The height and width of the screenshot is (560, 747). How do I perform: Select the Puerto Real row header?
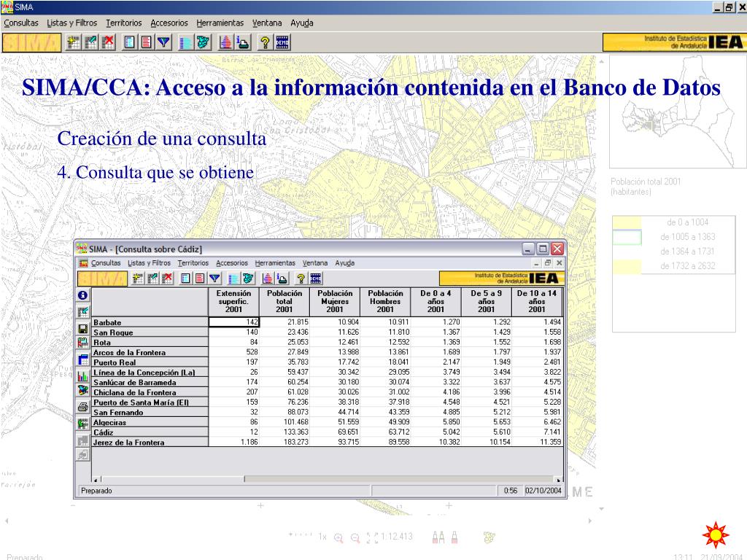point(150,362)
